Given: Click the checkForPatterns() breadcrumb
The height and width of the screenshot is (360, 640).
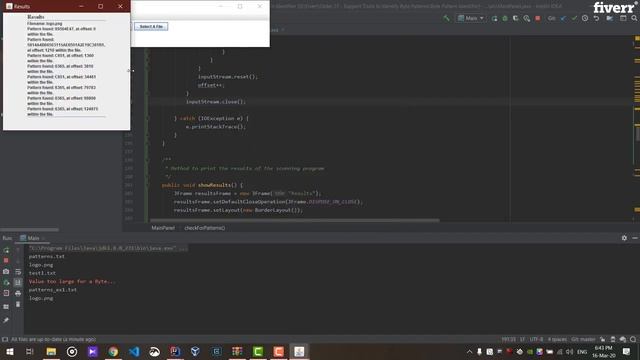Looking at the screenshot, I should pos(204,228).
